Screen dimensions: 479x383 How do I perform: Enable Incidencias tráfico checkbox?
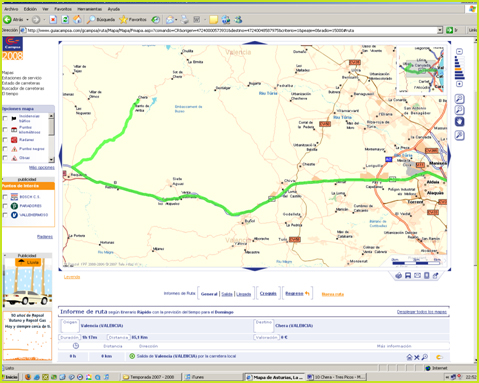click(x=5, y=119)
